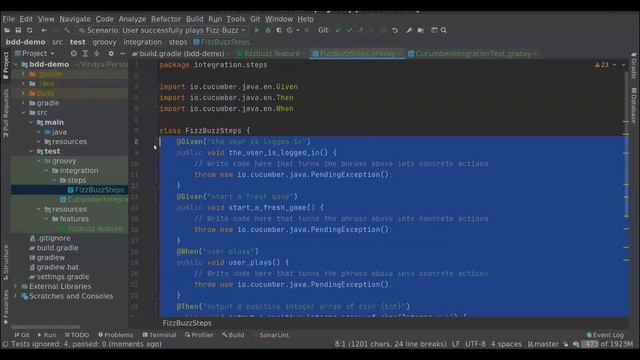The height and width of the screenshot is (360, 640).
Task: Run the selected Cucumber scenario
Action: pyautogui.click(x=257, y=30)
